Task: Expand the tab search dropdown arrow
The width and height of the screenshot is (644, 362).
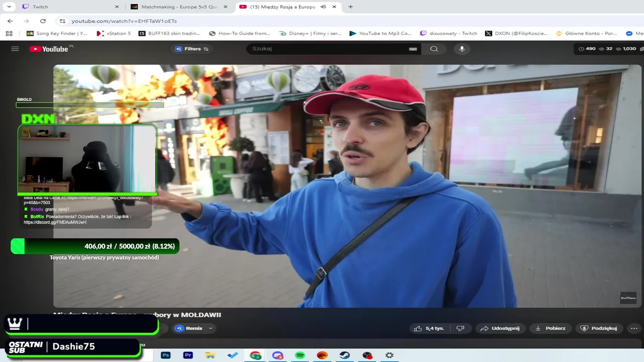Action: click(x=9, y=7)
